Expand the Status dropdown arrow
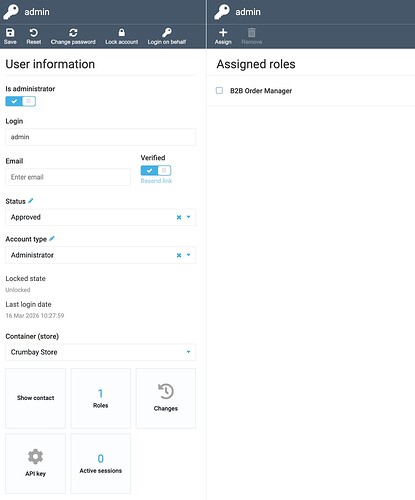Screen dimensions: 415x500 click(188, 217)
